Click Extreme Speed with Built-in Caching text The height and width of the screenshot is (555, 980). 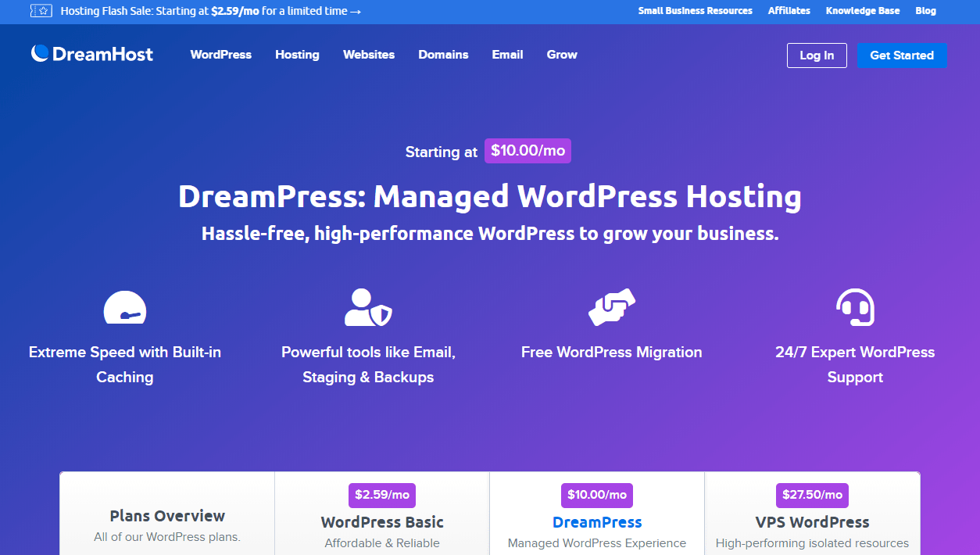click(125, 364)
